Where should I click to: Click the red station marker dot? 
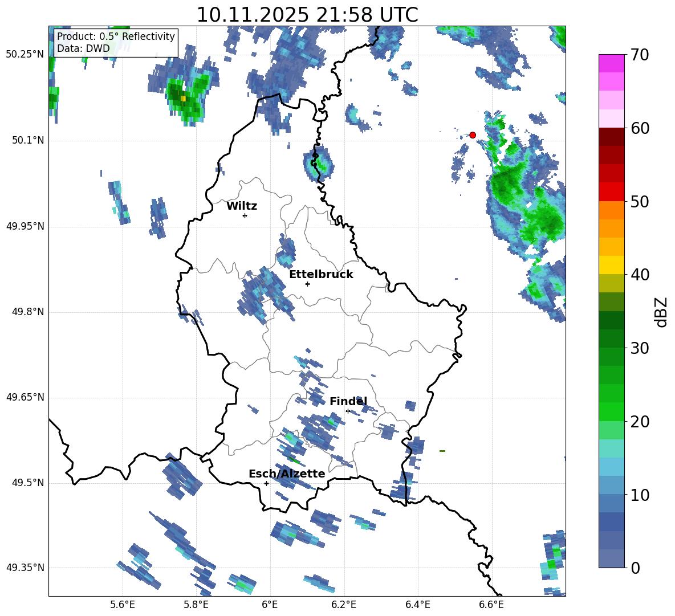pyautogui.click(x=473, y=135)
